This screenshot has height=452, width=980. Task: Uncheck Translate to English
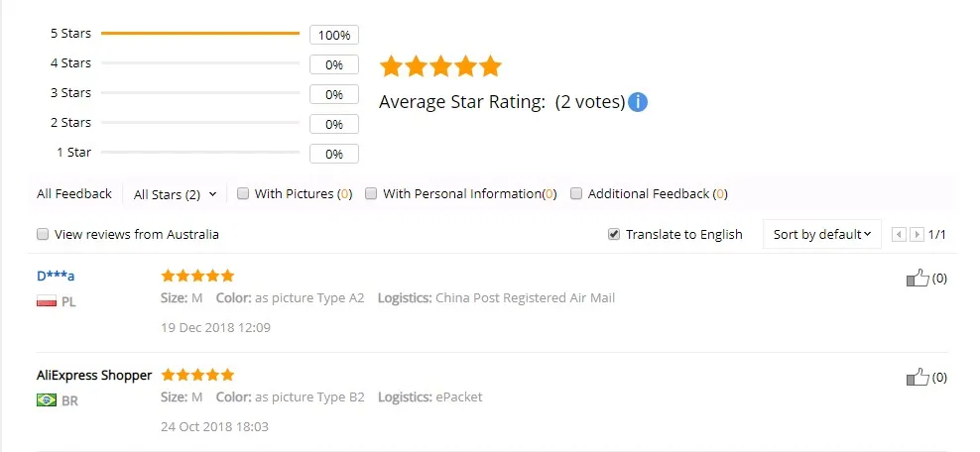[x=614, y=235]
